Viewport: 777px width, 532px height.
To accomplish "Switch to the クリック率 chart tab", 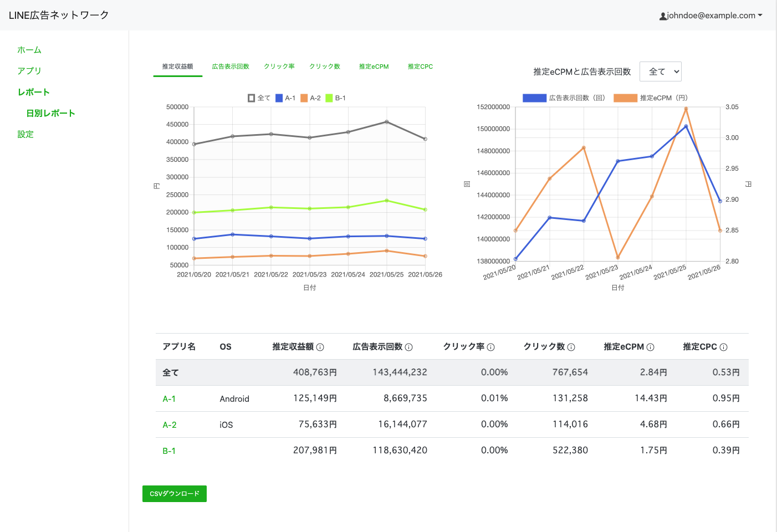I will 279,66.
